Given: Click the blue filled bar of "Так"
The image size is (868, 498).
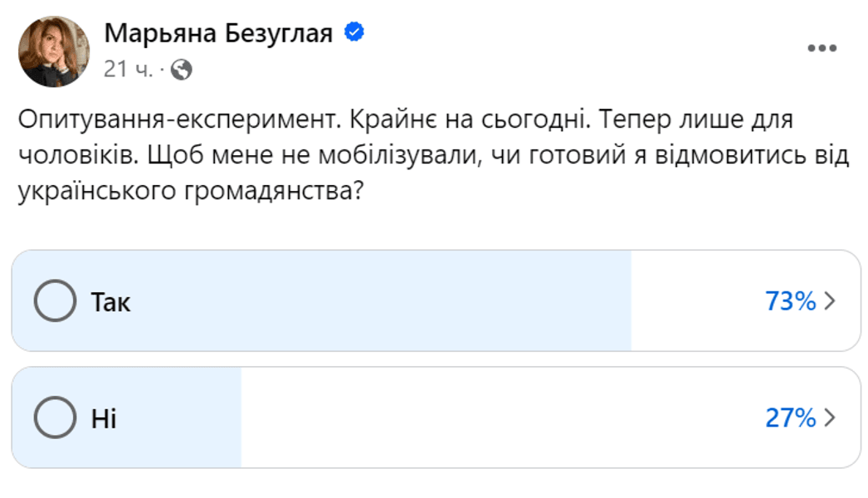Looking at the screenshot, I should pos(373,301).
